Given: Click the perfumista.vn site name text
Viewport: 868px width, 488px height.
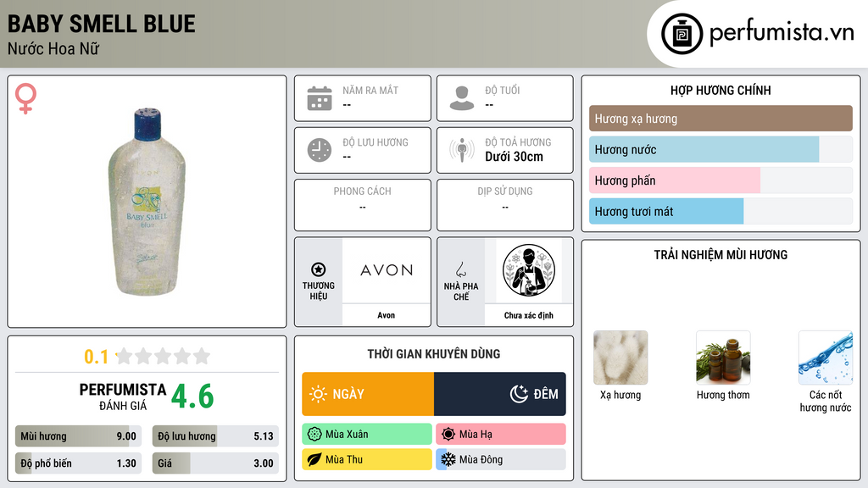Looking at the screenshot, I should pos(782,33).
